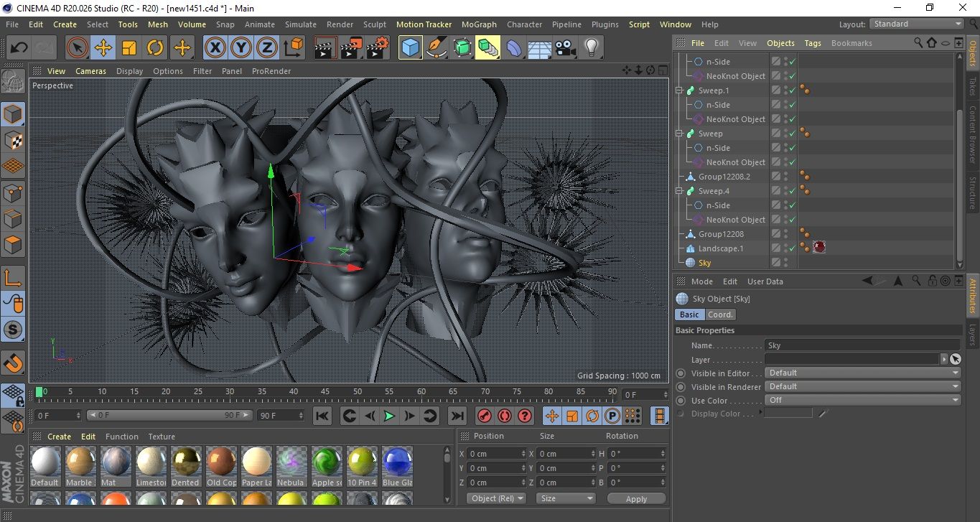
Task: Open the Visible in Editor dropdown
Action: click(x=862, y=373)
